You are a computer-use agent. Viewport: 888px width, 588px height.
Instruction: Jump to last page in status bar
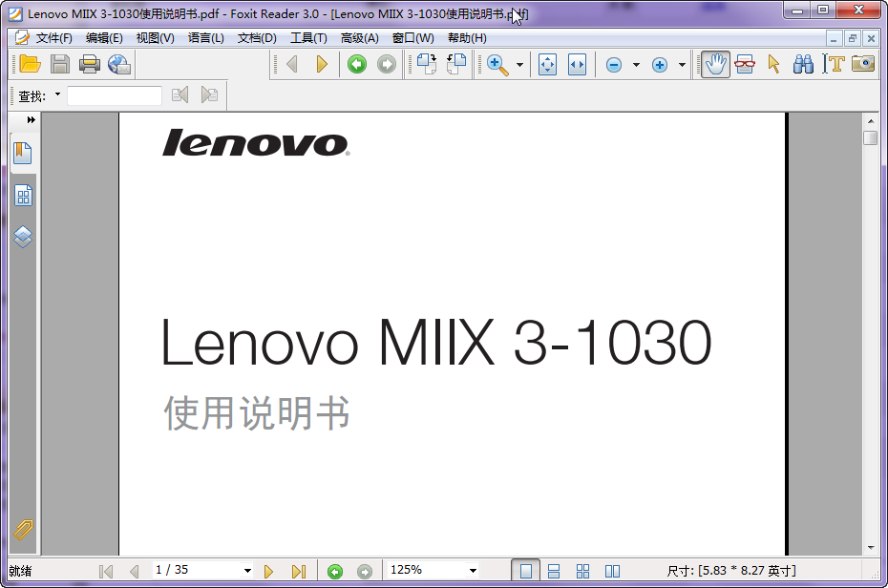pos(299,572)
